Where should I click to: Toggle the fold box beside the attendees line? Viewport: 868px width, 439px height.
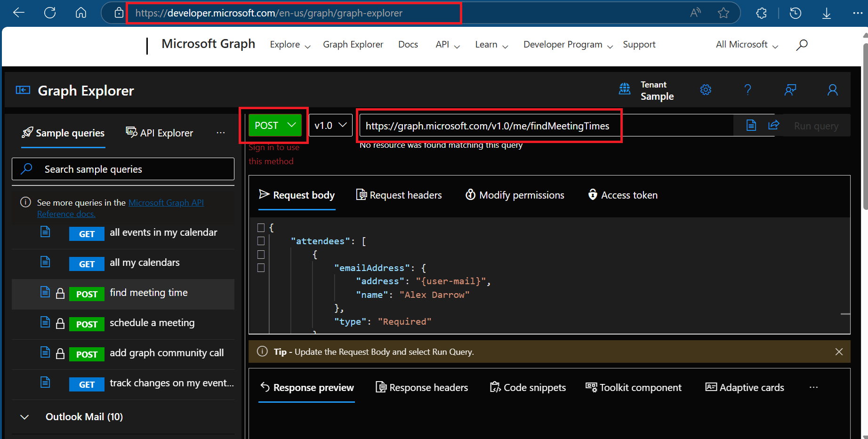(x=261, y=241)
